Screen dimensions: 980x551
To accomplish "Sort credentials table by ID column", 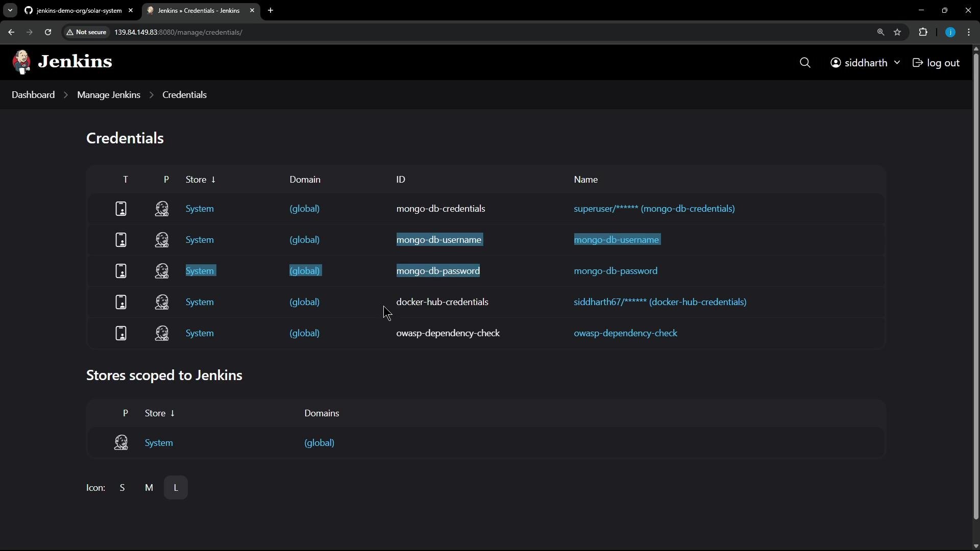I will tap(401, 180).
